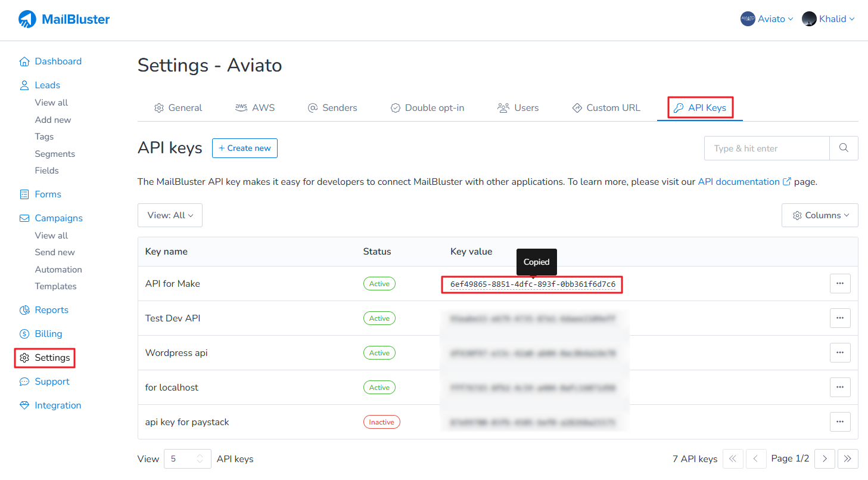Click the MailBluster logo icon
The width and height of the screenshot is (868, 480).
27,19
